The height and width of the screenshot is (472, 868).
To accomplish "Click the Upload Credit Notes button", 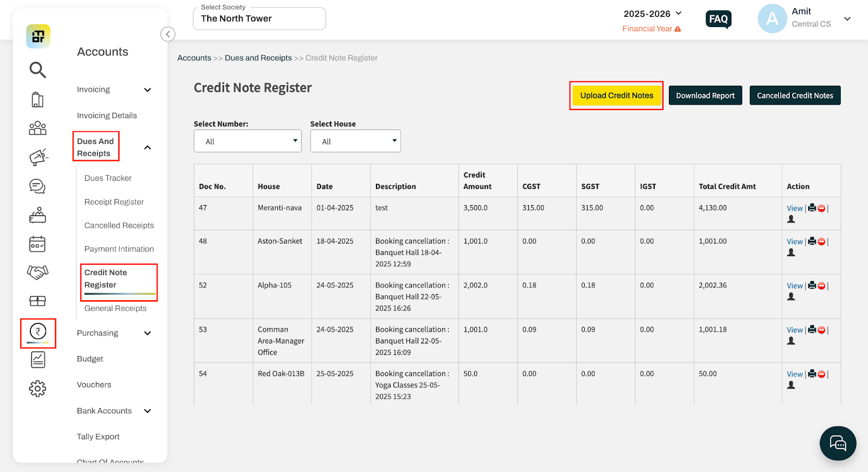I will pyautogui.click(x=616, y=95).
